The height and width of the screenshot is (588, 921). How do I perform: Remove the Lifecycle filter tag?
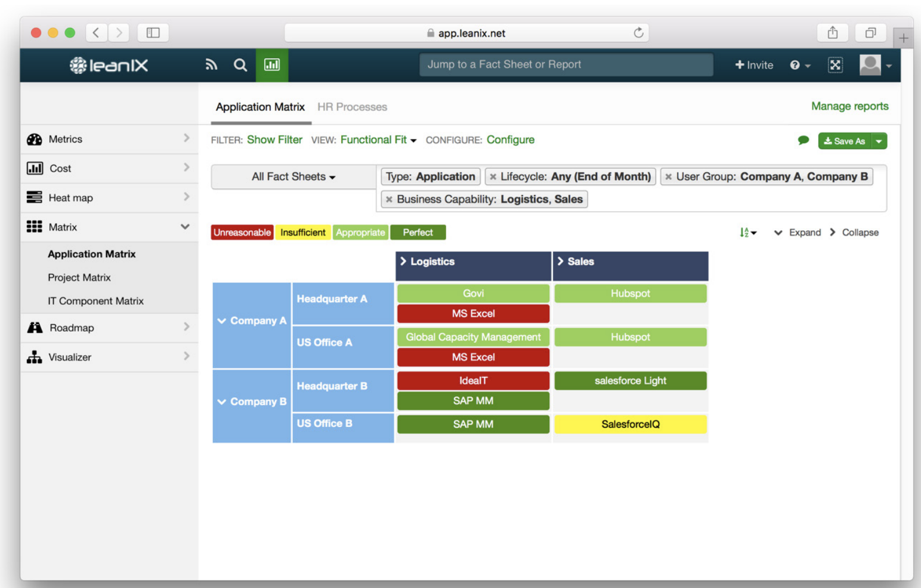[x=493, y=177]
